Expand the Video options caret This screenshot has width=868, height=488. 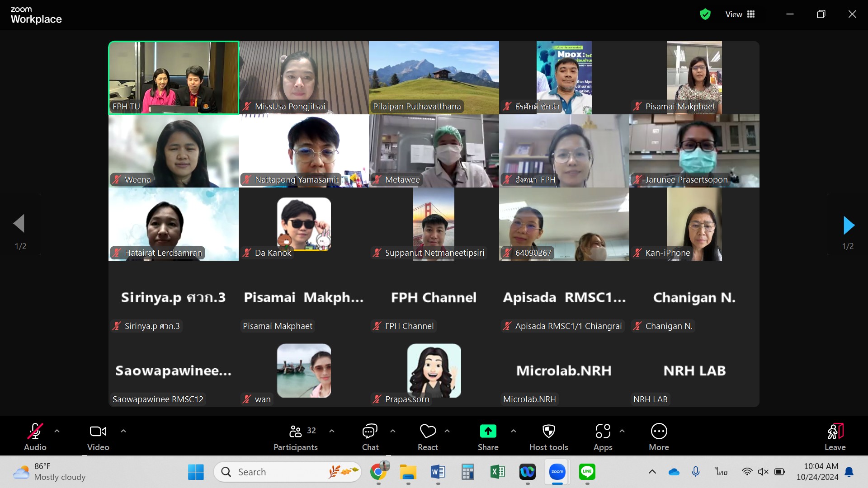click(x=123, y=431)
